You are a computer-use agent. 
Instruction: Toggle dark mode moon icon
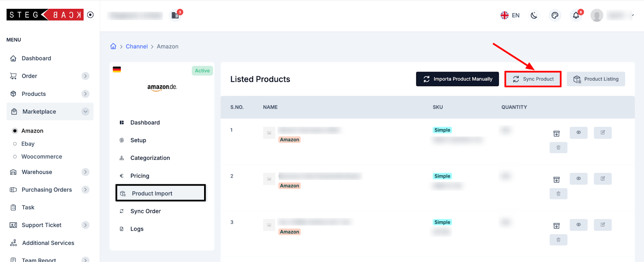534,15
